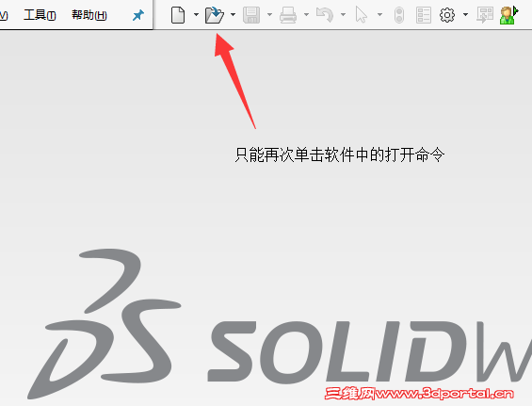Viewport: 532px width, 406px height.
Task: Click the Rebuild traffic light icon
Action: click(399, 15)
